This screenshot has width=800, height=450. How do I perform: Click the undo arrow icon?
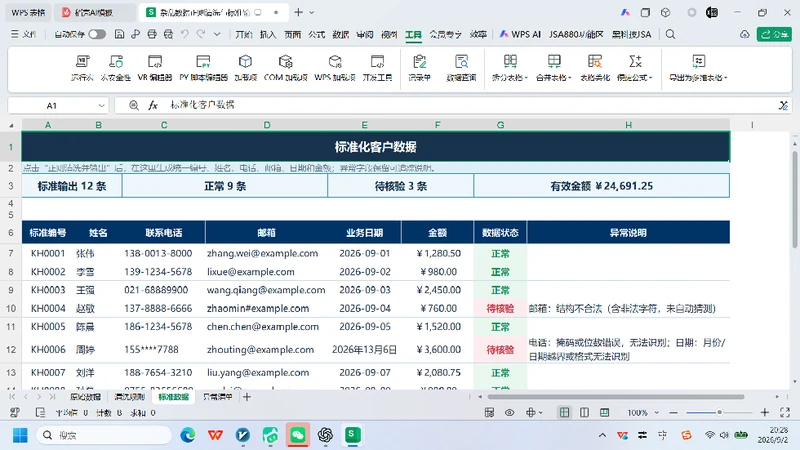pos(185,34)
